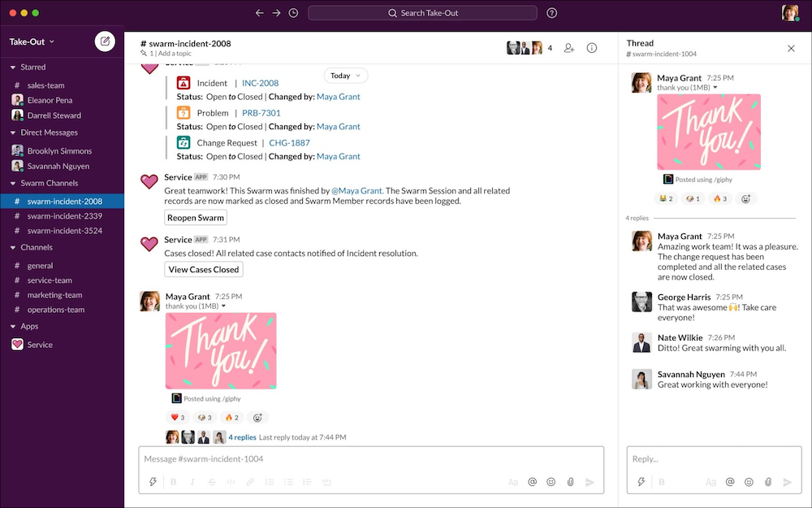Click the shortcuts lightning icon in main composer
Viewport: 812px width, 508px height.
[x=153, y=481]
